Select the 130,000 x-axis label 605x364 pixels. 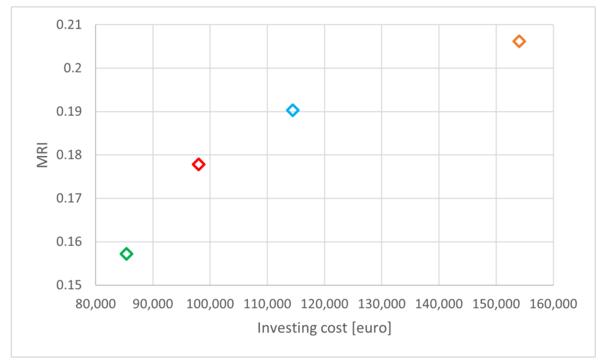pos(382,304)
